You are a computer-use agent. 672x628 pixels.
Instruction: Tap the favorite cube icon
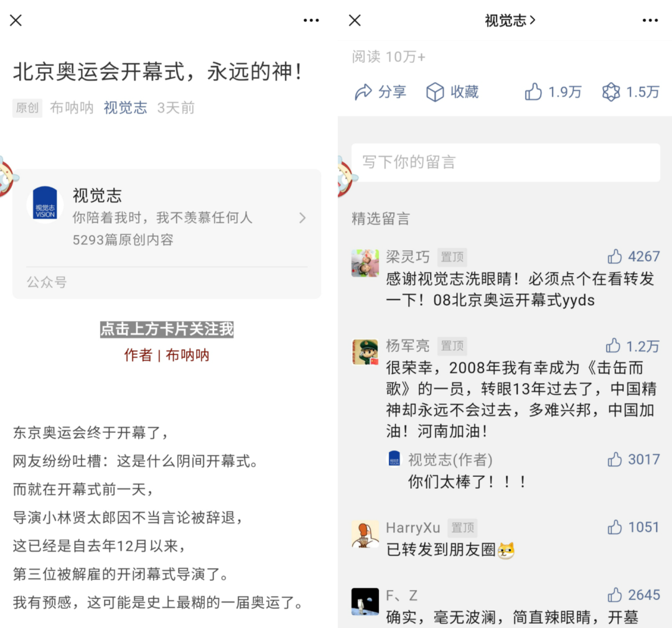[435, 92]
